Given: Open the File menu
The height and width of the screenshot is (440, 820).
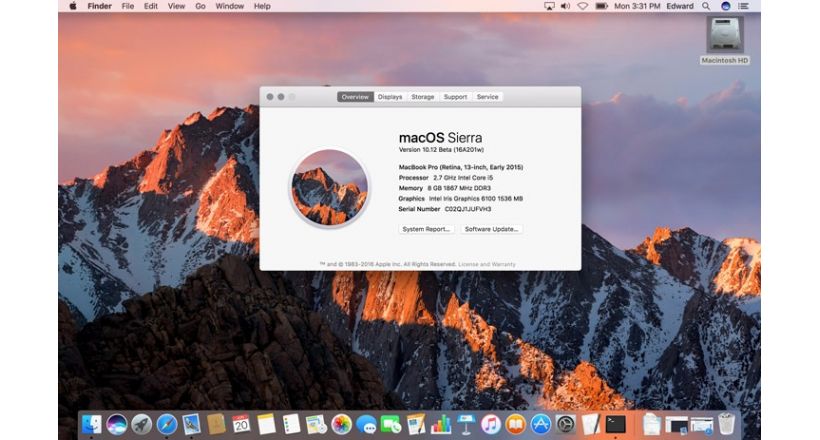Looking at the screenshot, I should (128, 6).
